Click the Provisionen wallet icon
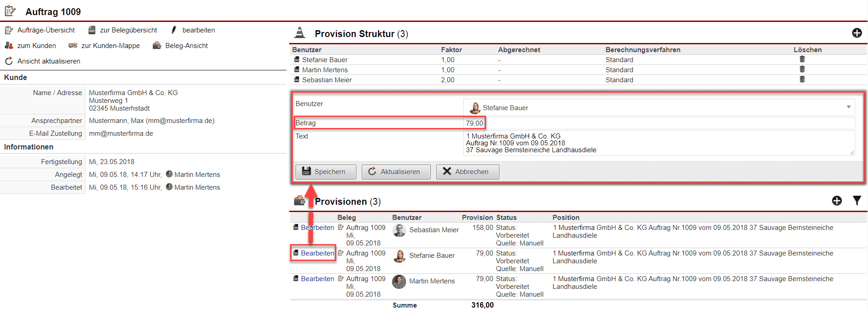The image size is (868, 309). [300, 200]
